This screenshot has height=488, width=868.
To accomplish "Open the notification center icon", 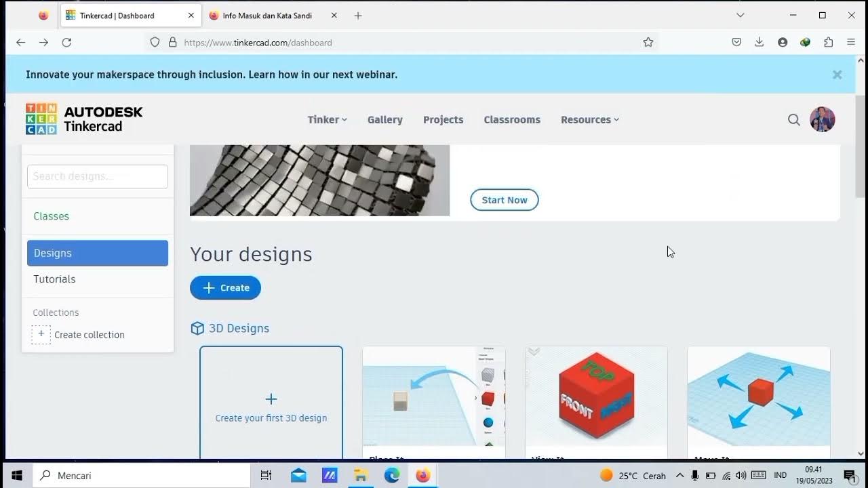I will click(x=850, y=476).
